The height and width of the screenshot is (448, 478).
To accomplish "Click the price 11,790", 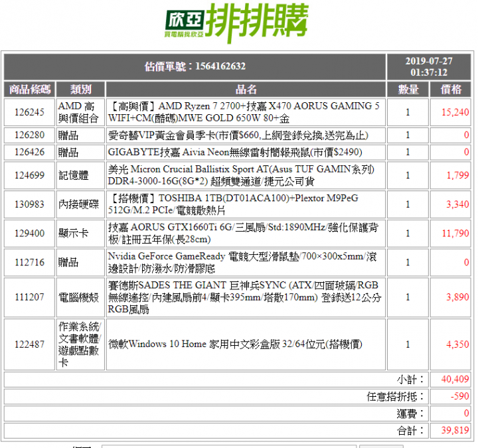I will coord(455,234).
